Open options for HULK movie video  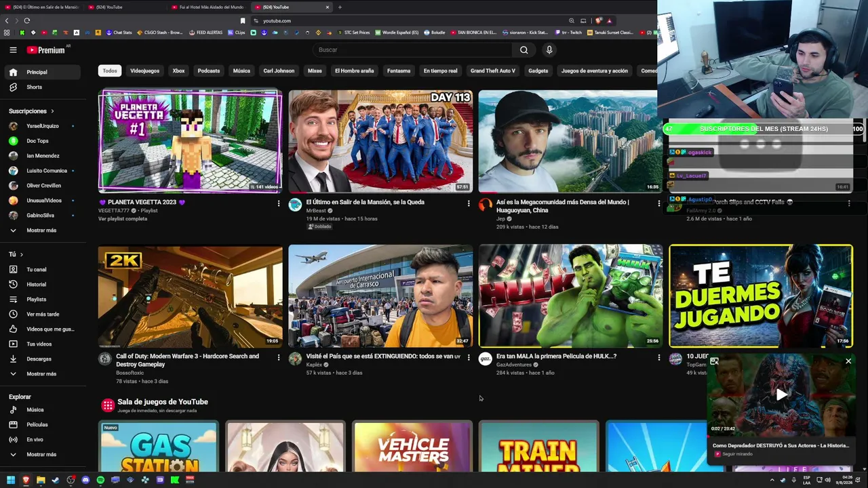(658, 357)
